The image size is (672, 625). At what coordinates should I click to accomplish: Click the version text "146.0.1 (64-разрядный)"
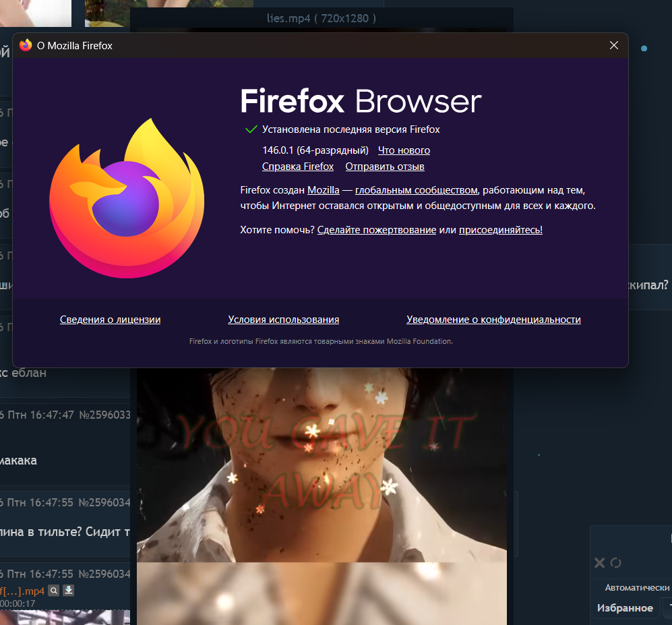point(315,150)
